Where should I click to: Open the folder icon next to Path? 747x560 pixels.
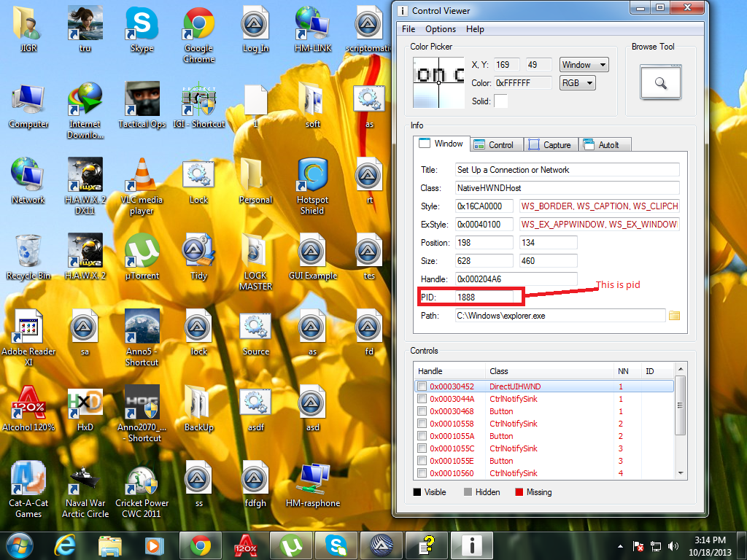674,316
